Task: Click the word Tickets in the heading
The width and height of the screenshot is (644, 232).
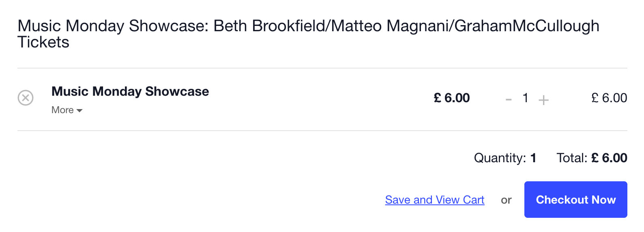Action: [x=43, y=42]
